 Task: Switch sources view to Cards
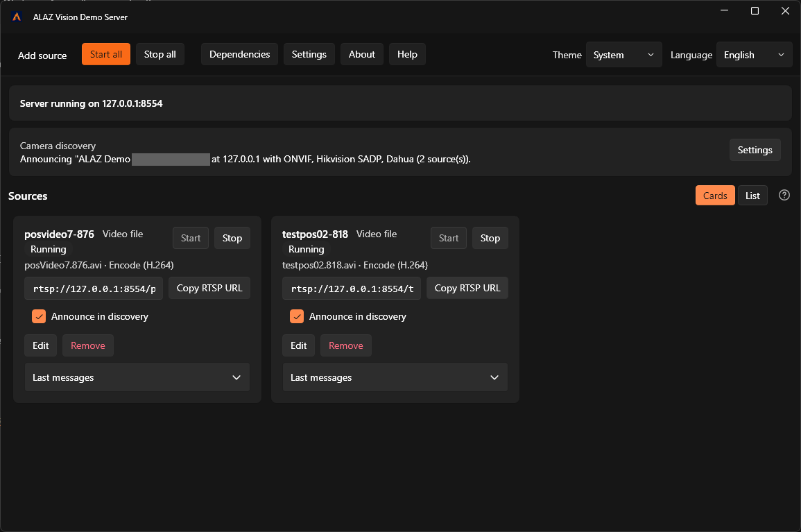click(x=715, y=195)
